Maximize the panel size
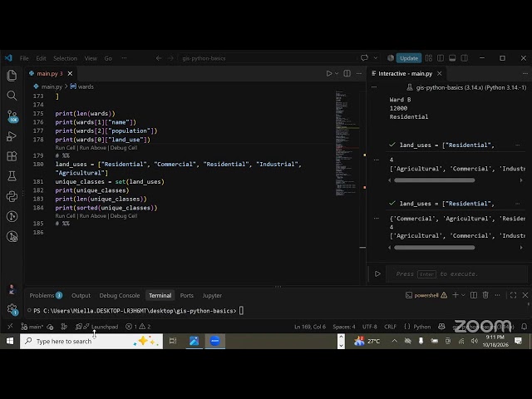Viewport: 532px width, 399px height. pyautogui.click(x=514, y=295)
